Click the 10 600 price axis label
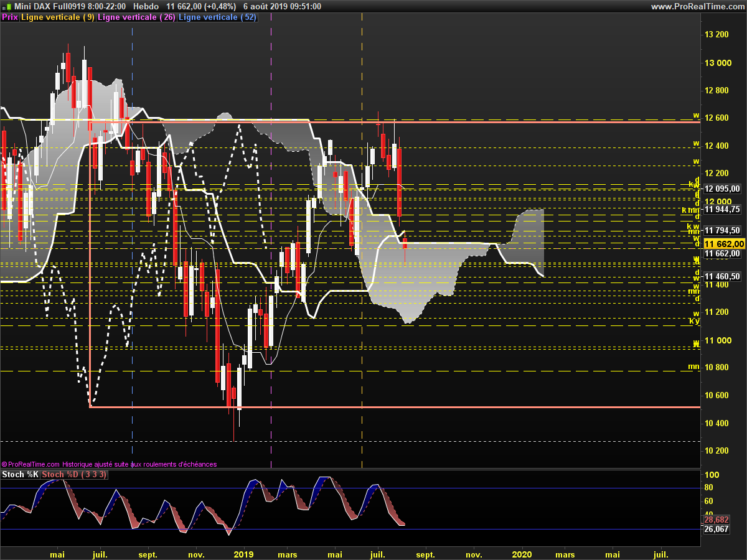This screenshot has height=560, width=747. [716, 395]
